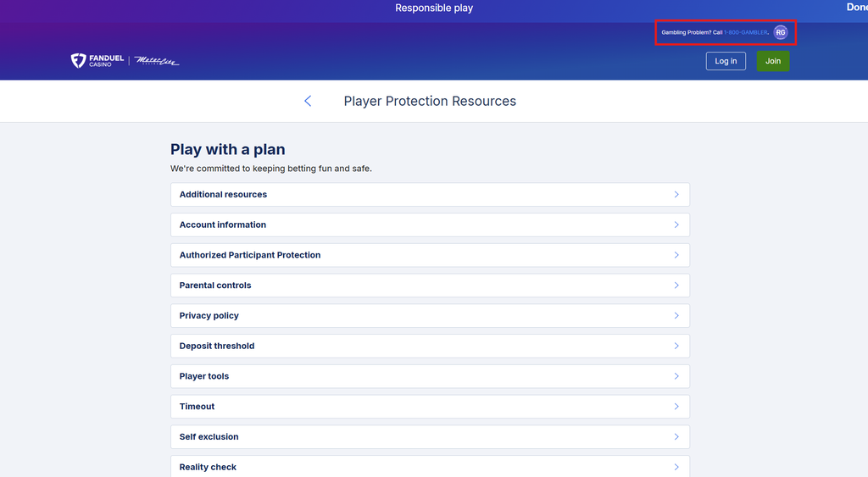This screenshot has height=477, width=868.
Task: Click chevron beside Deposit threshold
Action: tap(676, 346)
